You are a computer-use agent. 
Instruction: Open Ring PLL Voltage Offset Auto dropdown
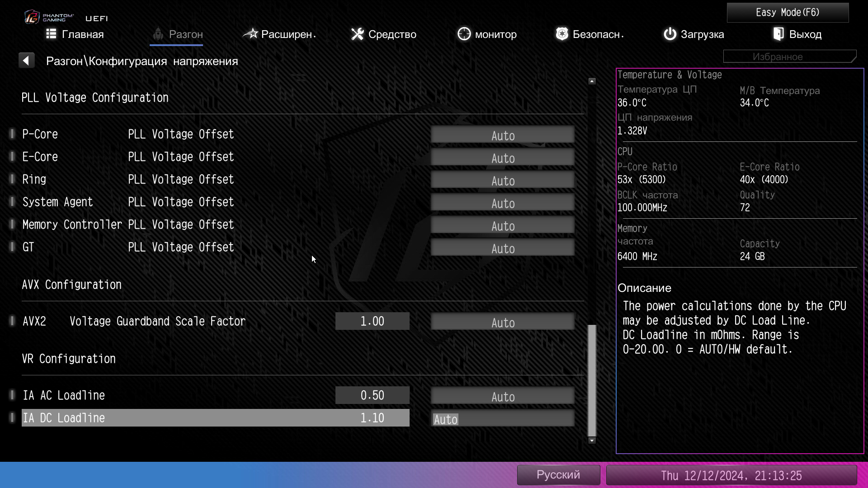(x=502, y=180)
